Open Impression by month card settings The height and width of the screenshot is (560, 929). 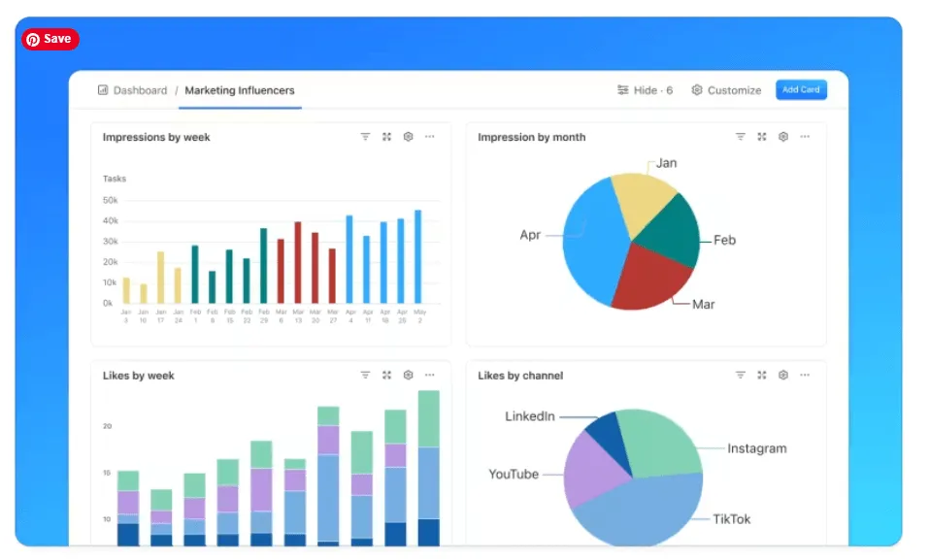[783, 137]
